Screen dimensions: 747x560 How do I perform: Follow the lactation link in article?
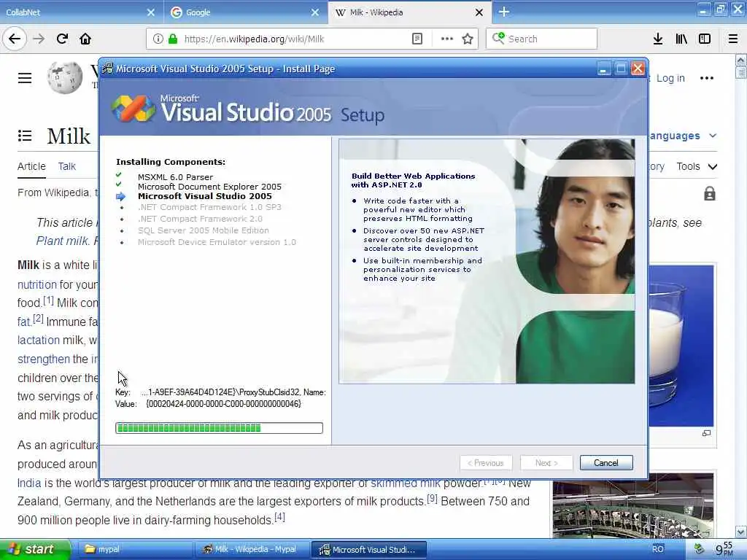[39, 340]
